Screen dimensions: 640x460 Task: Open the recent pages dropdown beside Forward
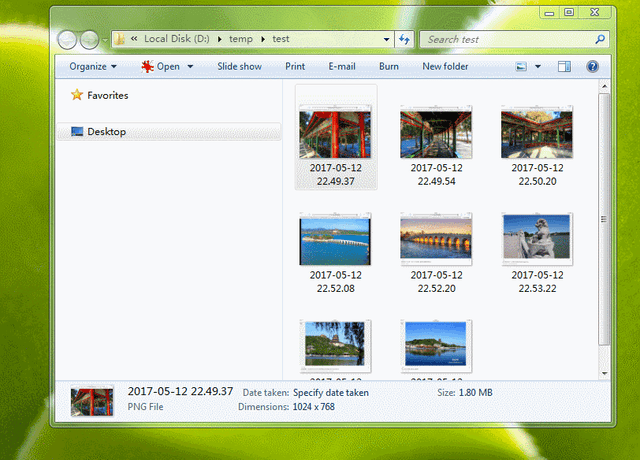click(x=105, y=40)
